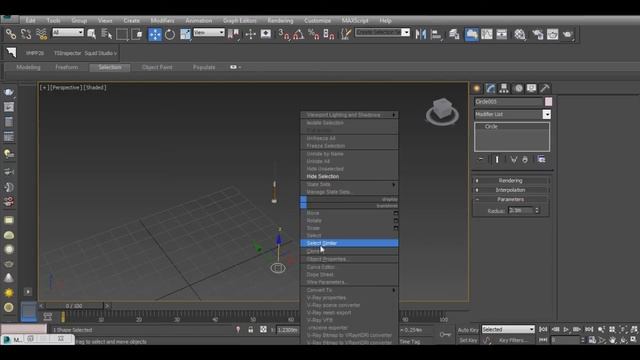
Task: Open the key mode dropdown showing Selected
Action: point(508,329)
